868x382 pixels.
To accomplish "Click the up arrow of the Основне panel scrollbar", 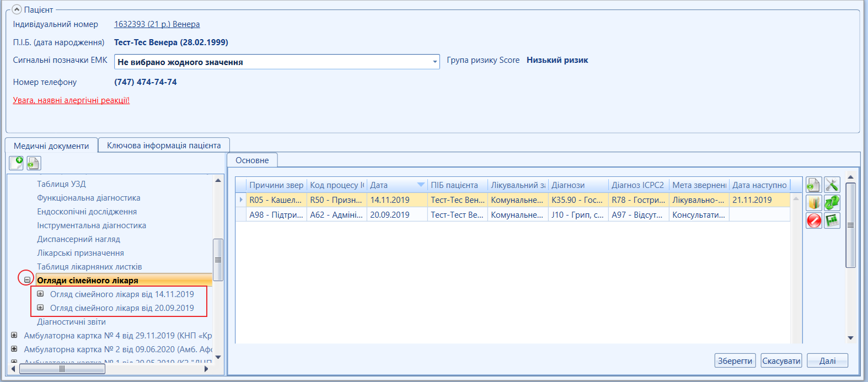I will click(850, 177).
